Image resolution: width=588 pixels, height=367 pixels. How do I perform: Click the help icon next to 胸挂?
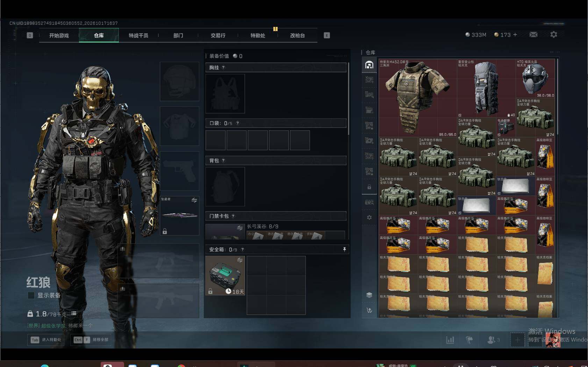(x=223, y=67)
